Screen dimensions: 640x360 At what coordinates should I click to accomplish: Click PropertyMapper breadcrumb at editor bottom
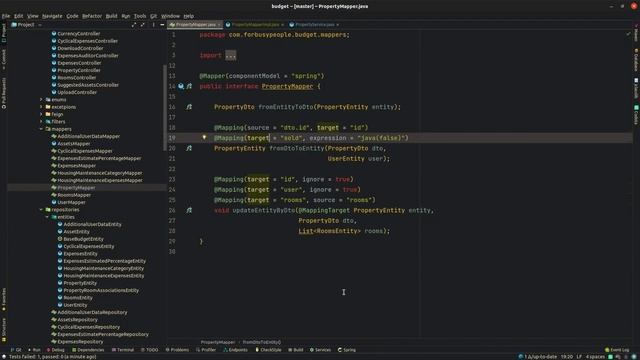pos(218,342)
